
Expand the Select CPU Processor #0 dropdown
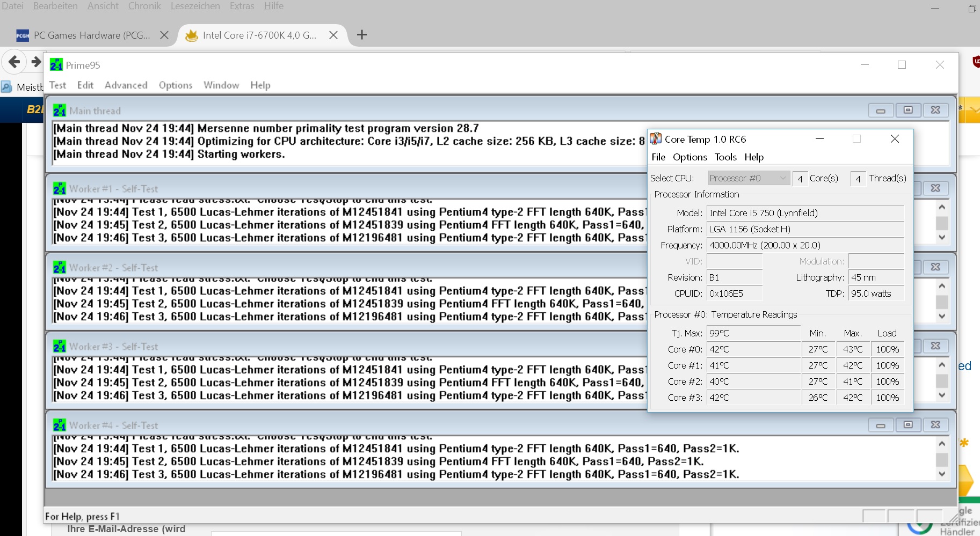tap(749, 178)
